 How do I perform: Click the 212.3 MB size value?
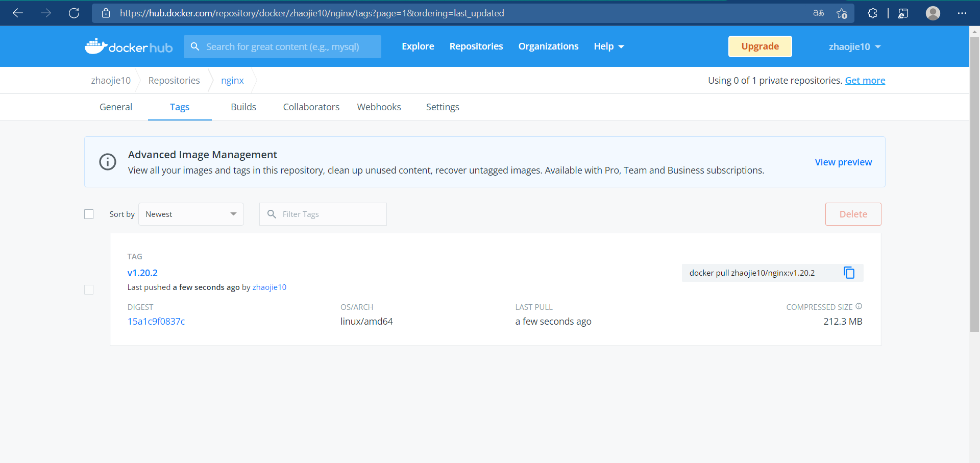click(x=843, y=321)
